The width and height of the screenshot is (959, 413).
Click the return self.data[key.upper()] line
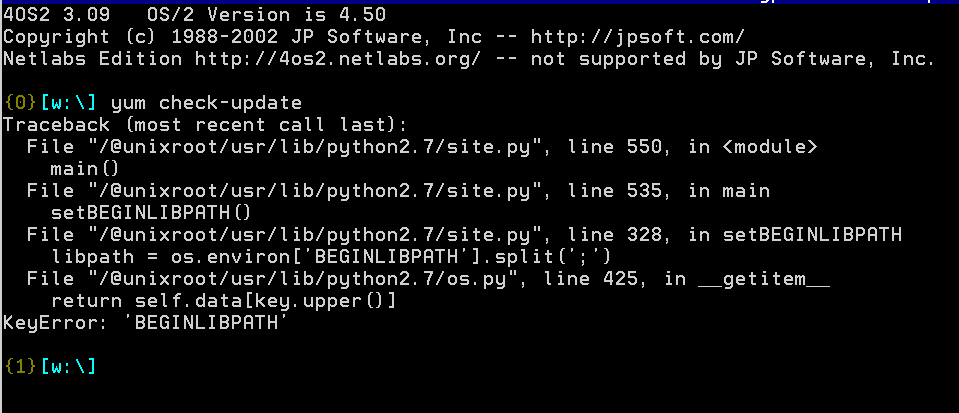point(223,301)
